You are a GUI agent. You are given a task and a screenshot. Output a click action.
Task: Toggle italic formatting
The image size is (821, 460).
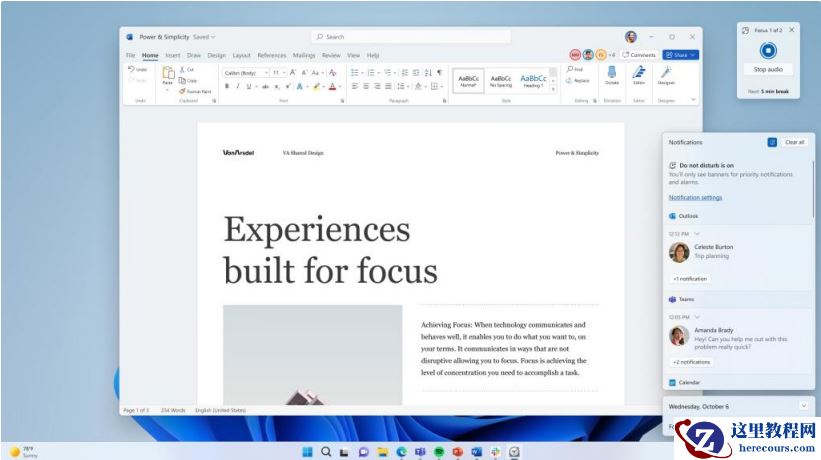point(238,86)
